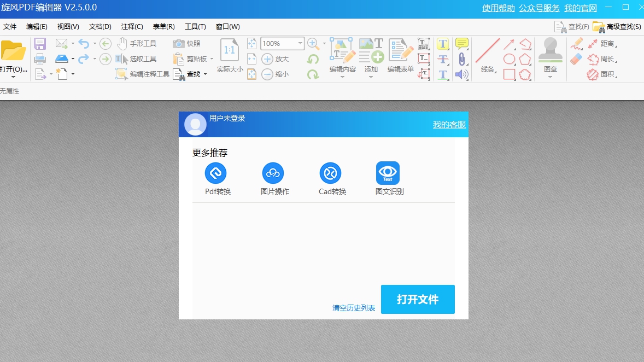This screenshot has width=644, height=362.
Task: Open the 查找 search dropdown arrow
Action: click(205, 74)
